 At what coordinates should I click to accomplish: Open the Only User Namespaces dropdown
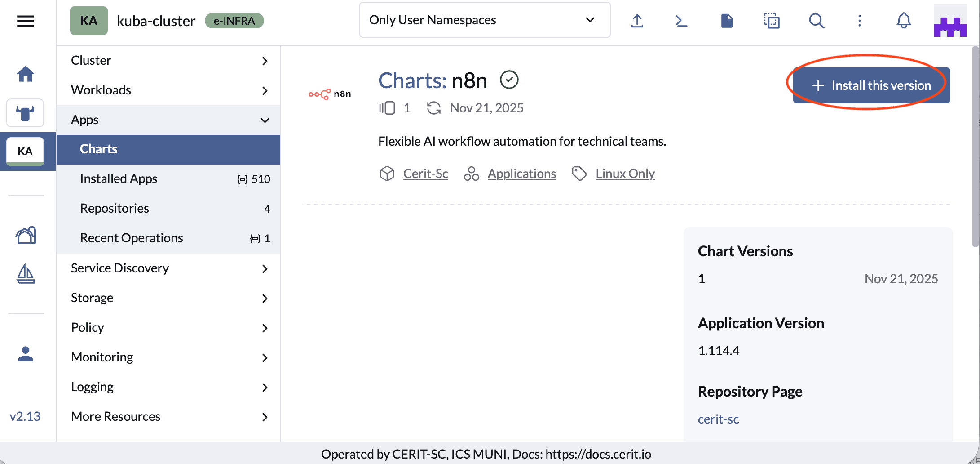[x=484, y=20]
